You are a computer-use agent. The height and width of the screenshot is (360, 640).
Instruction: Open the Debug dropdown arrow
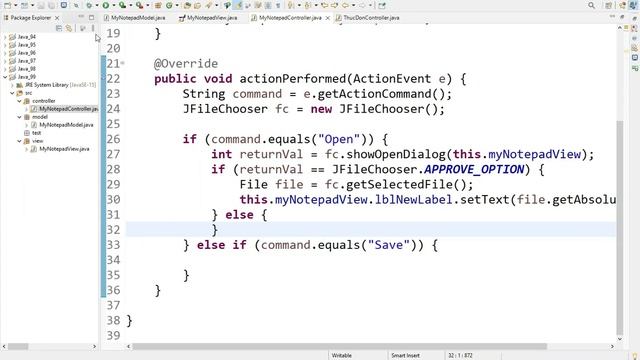tap(97, 6)
